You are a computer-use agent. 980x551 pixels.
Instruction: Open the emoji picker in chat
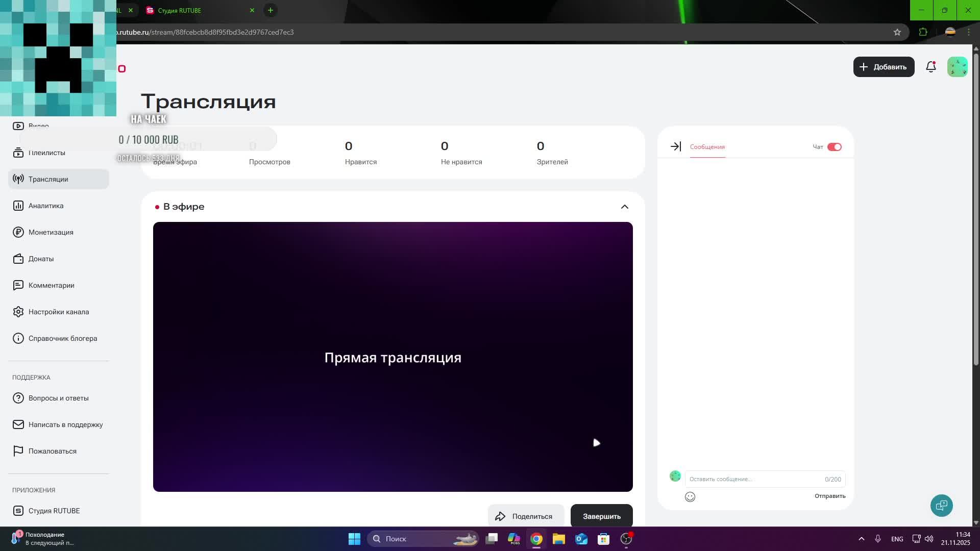(x=690, y=496)
